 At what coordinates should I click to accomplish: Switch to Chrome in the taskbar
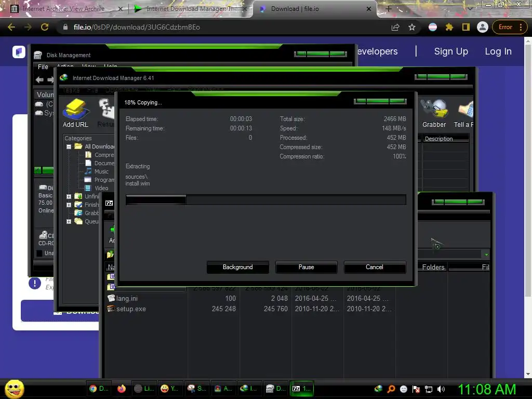(x=99, y=389)
